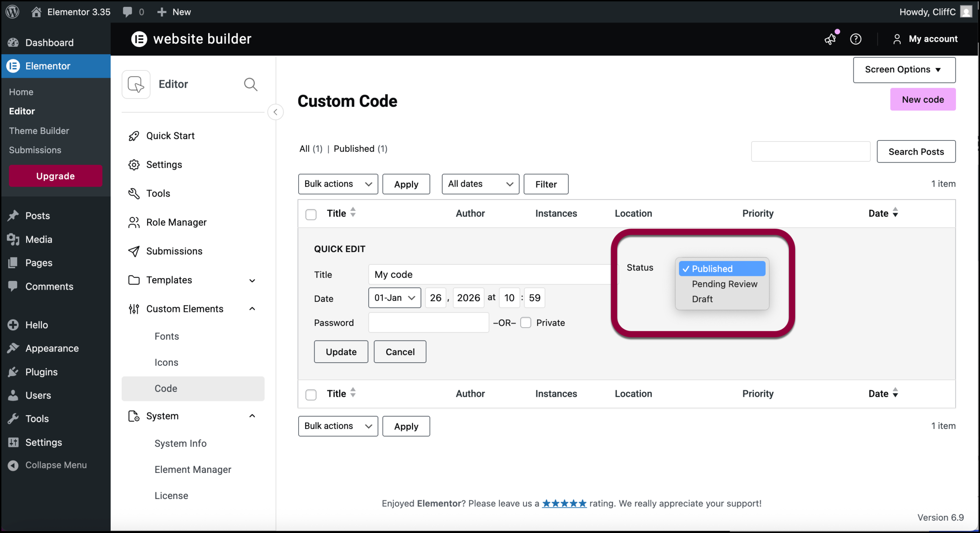Select Draft in the Status list
Viewport: 980px width, 533px height.
click(702, 299)
